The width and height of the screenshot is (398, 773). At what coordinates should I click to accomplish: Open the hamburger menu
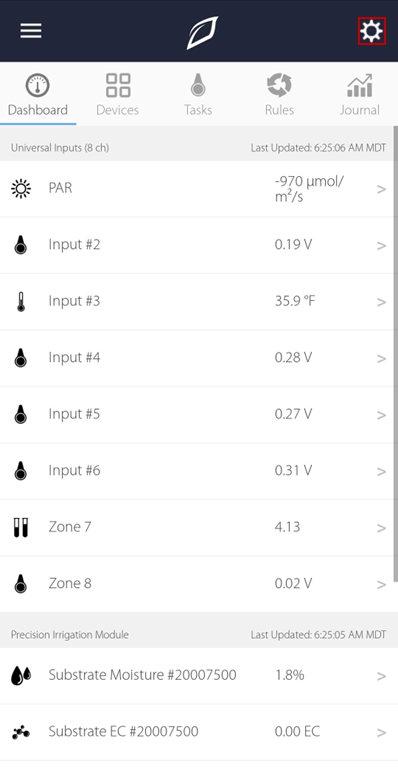tap(31, 31)
